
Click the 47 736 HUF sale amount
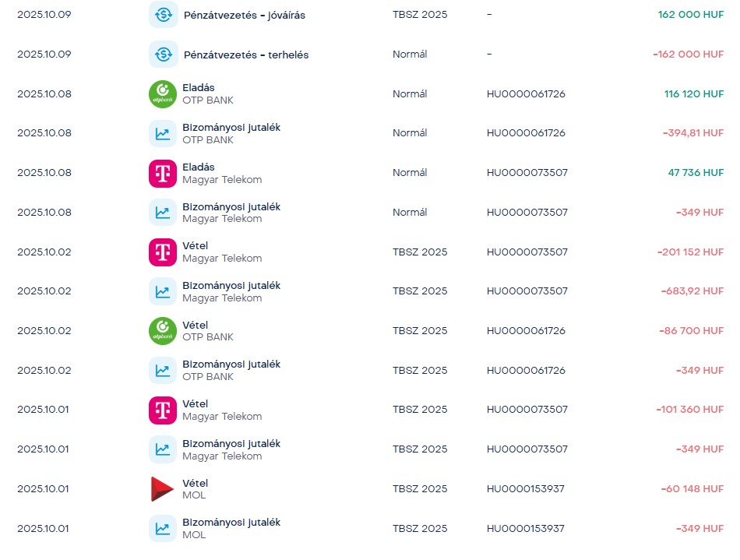(x=696, y=173)
